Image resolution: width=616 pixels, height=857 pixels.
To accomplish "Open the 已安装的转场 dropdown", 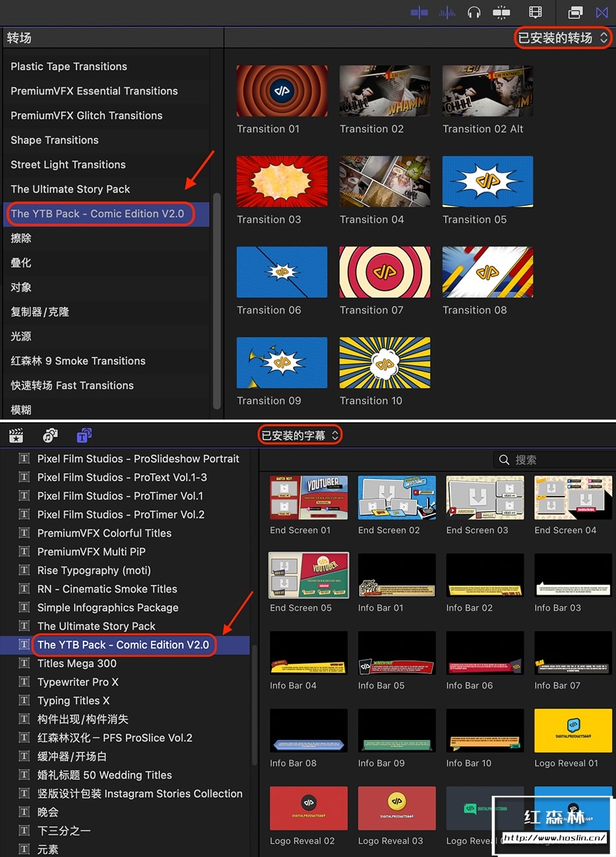I will (563, 37).
